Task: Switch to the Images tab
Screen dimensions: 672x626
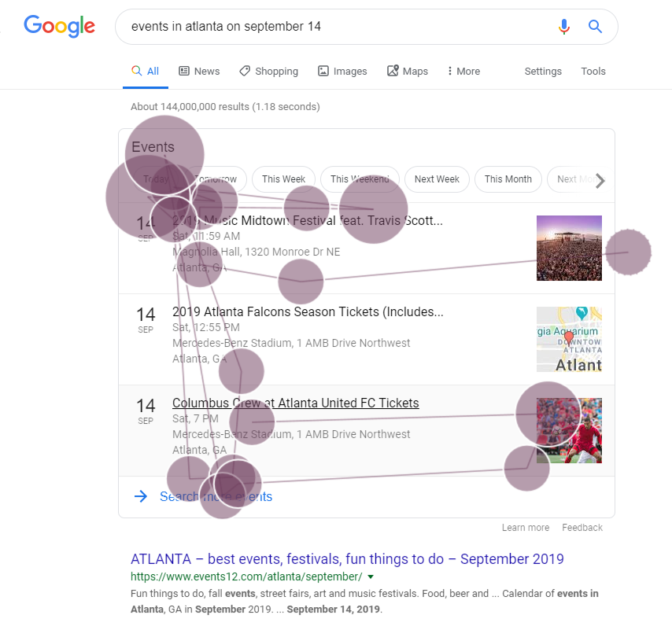Action: (342, 71)
